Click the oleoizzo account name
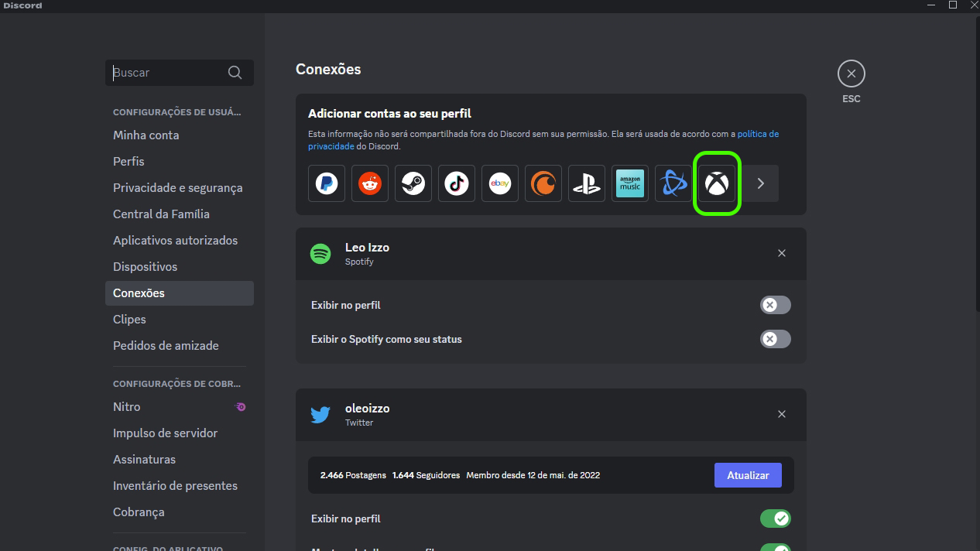The width and height of the screenshot is (980, 551). [x=368, y=409]
